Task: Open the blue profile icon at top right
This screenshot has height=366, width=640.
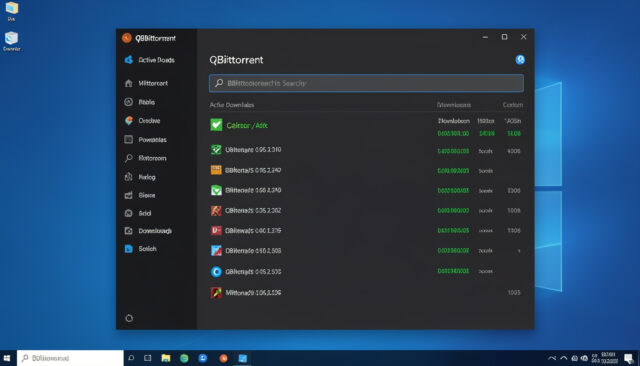Action: [x=520, y=60]
